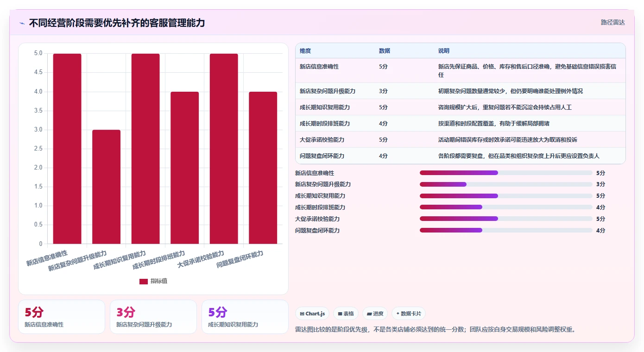This screenshot has height=352, width=644.
Task: Click the 5分 value in 大促承诺校验能力 table row
Action: pos(383,140)
